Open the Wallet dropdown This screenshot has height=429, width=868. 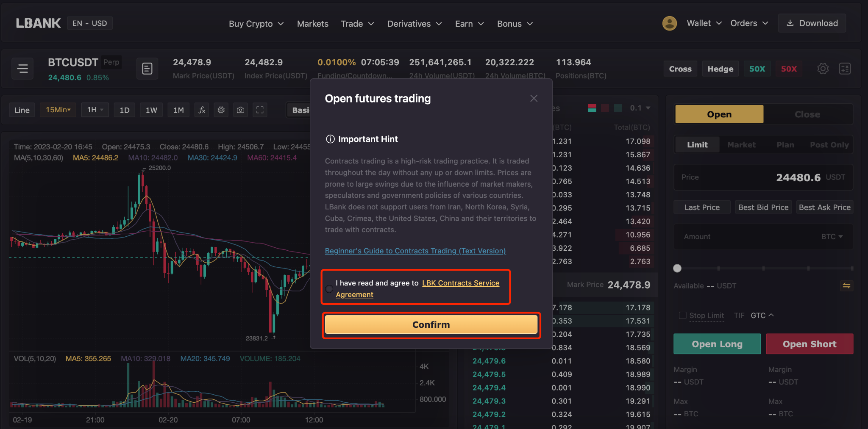704,23
